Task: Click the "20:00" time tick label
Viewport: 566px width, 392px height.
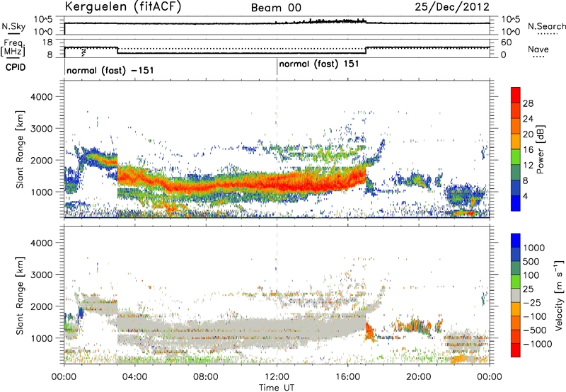Action: pyautogui.click(x=419, y=377)
